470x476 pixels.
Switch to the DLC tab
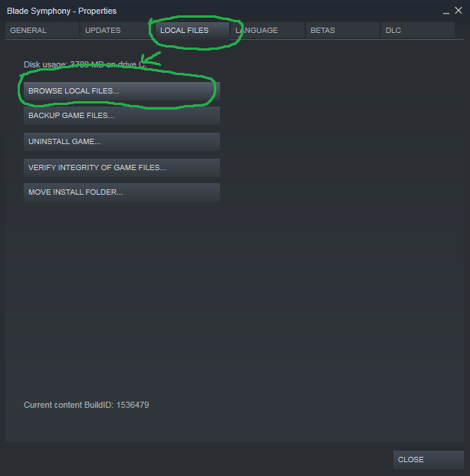(x=418, y=31)
